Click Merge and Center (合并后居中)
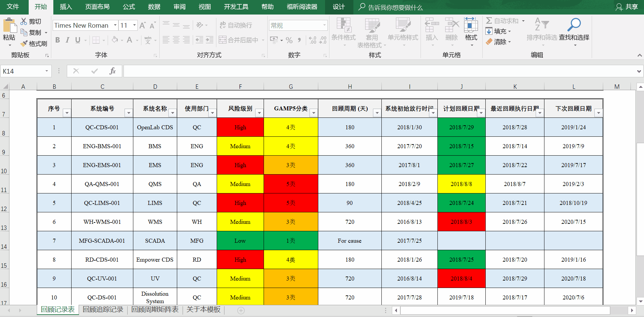644x317 pixels. click(239, 40)
